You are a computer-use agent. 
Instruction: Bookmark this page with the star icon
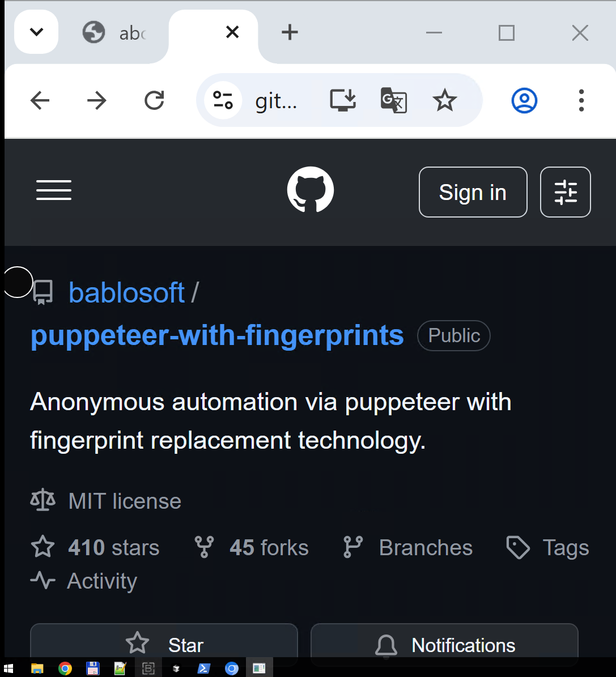pos(444,100)
